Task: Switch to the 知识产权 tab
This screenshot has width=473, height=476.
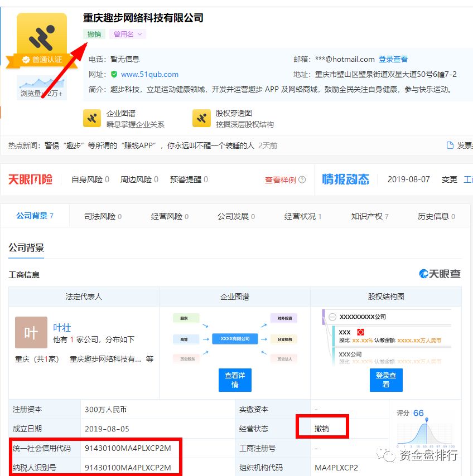Action: tap(370, 216)
